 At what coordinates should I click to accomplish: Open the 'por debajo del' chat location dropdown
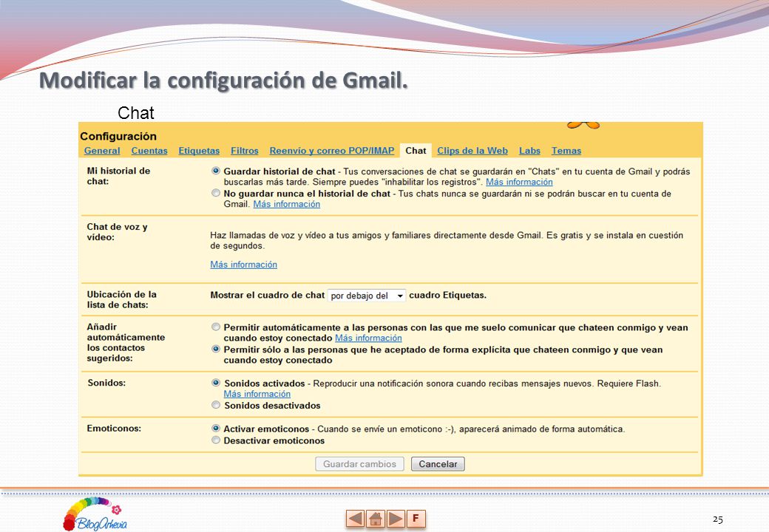366,296
